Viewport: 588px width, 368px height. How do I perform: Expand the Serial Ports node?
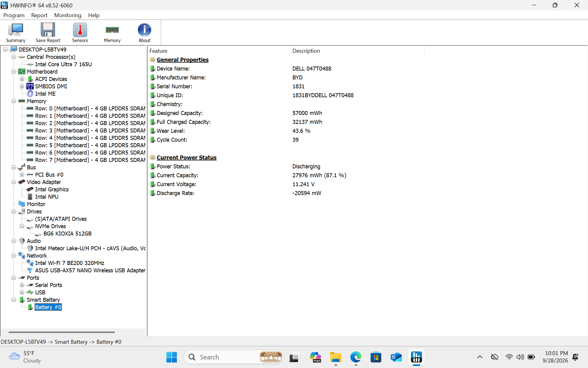(22, 285)
